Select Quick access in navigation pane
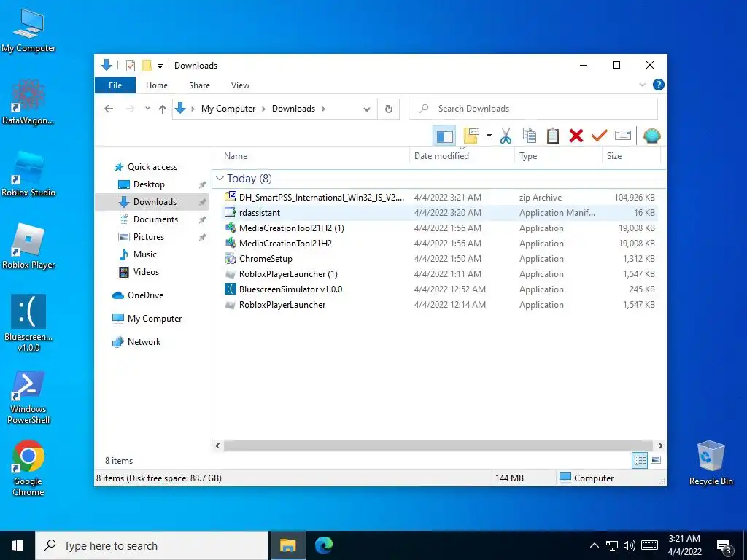The image size is (747, 560). 152,167
